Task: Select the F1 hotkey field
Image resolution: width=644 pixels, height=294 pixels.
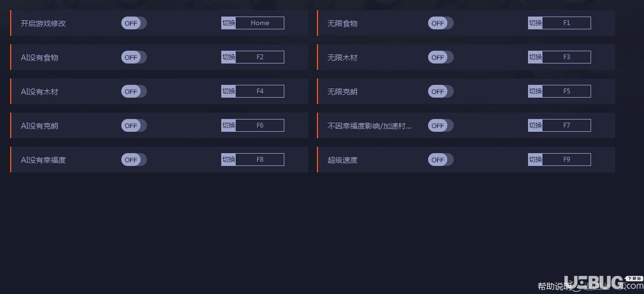Action: tap(567, 23)
